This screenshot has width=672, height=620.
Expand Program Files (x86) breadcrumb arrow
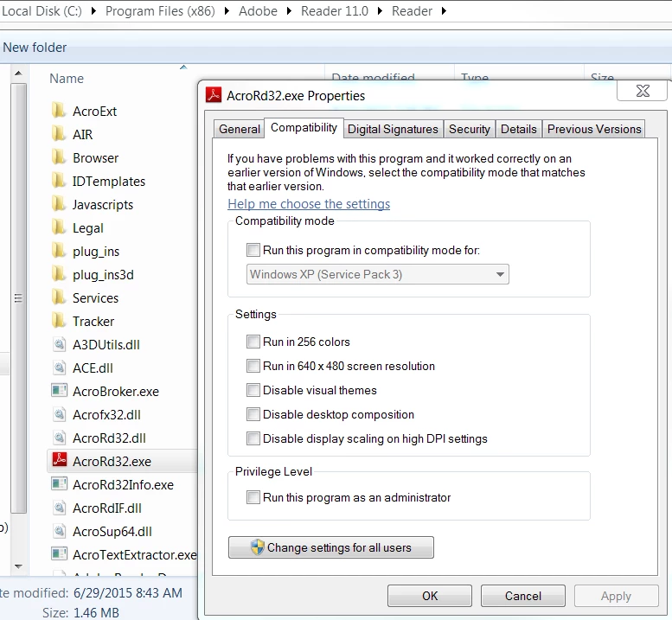(227, 11)
